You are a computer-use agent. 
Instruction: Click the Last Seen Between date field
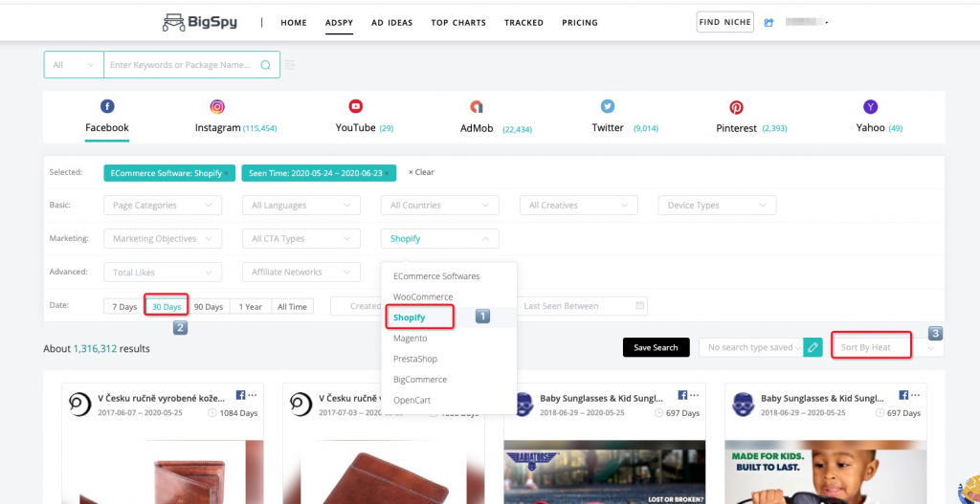point(581,306)
